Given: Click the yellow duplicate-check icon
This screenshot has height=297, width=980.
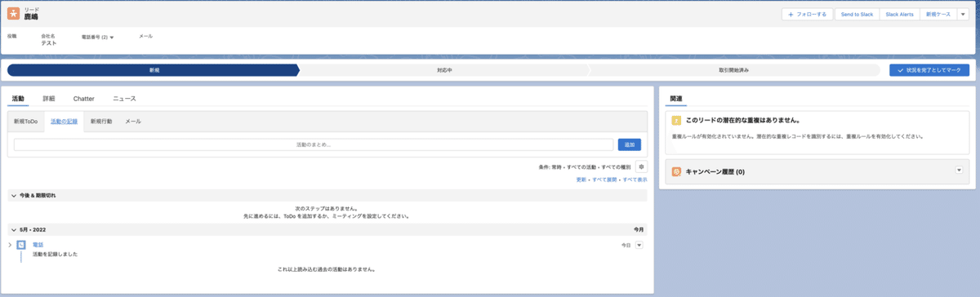Looking at the screenshot, I should tap(676, 120).
